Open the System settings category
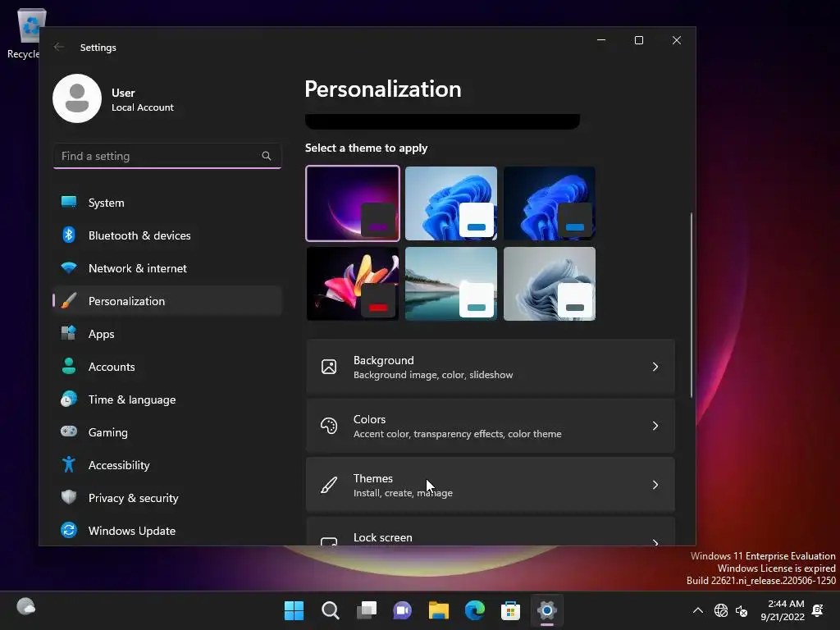This screenshot has height=630, width=840. point(167,203)
